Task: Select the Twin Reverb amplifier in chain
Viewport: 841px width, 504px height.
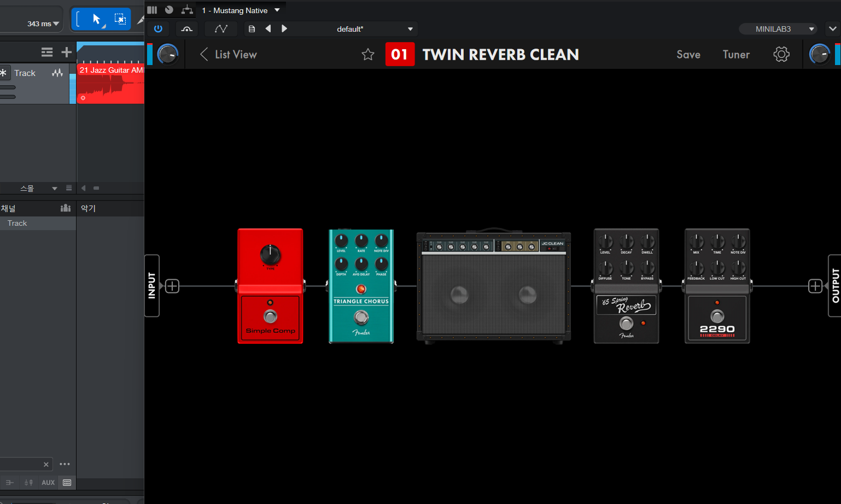Action: point(494,287)
